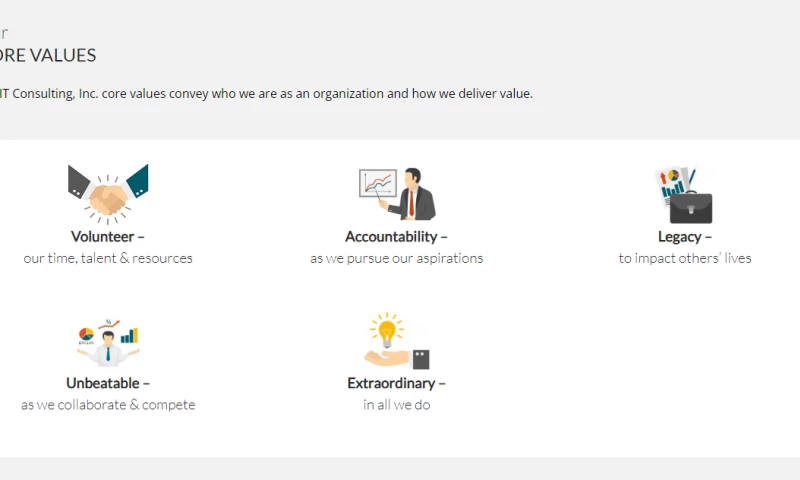Select the Volunteer heading
800x480 pixels.
point(108,237)
